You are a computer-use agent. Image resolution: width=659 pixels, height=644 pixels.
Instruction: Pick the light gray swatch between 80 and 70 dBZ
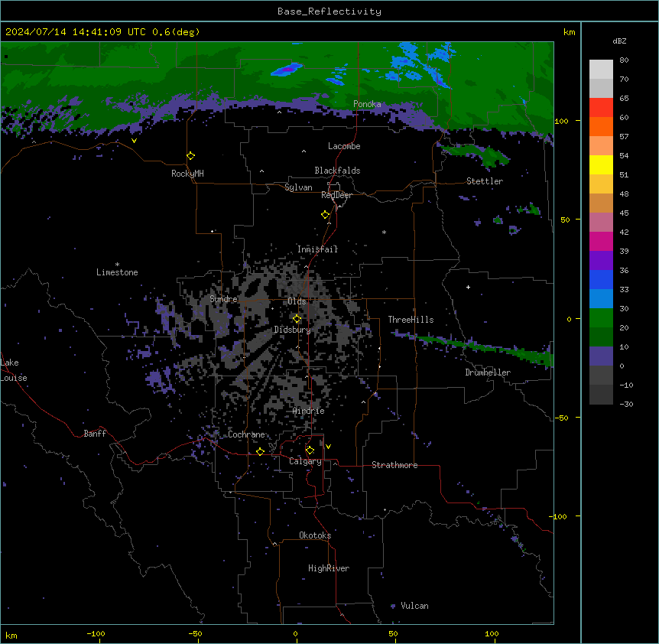tap(601, 70)
